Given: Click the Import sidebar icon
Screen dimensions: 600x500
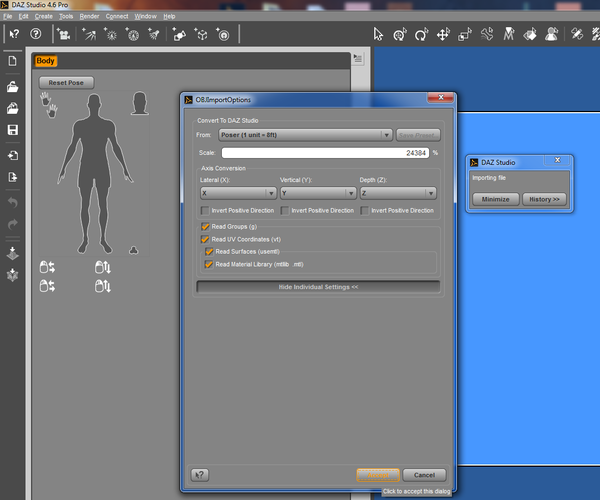Looking at the screenshot, I should [x=13, y=155].
